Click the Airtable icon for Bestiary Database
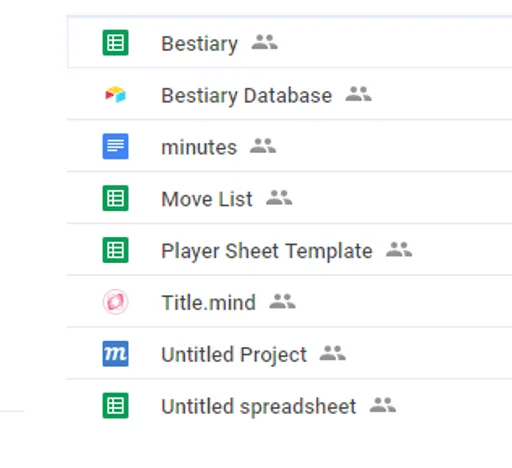512x468 pixels. [115, 95]
